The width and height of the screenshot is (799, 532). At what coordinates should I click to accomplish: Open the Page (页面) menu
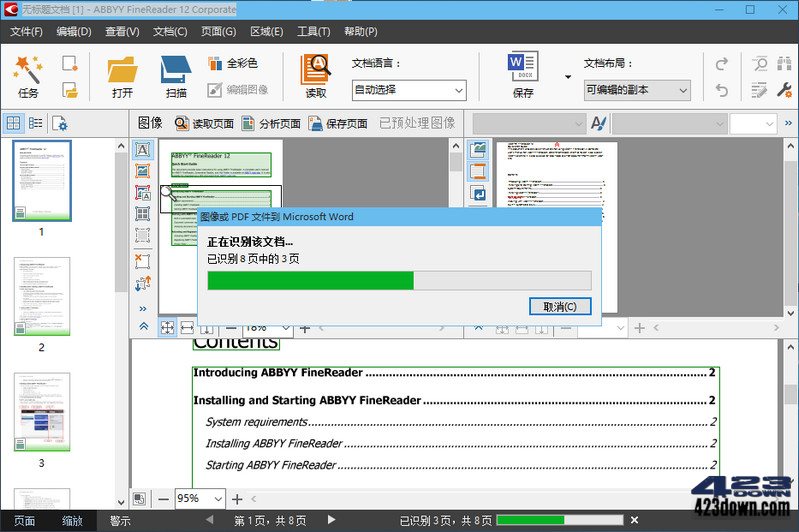218,31
